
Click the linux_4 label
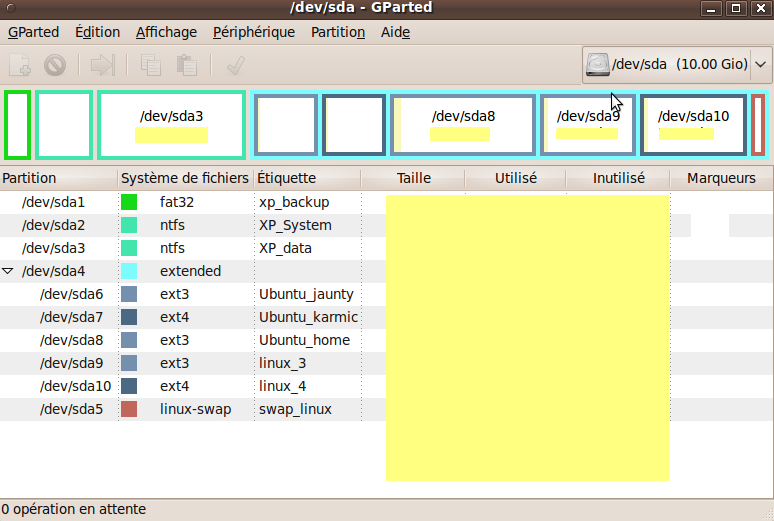(282, 386)
